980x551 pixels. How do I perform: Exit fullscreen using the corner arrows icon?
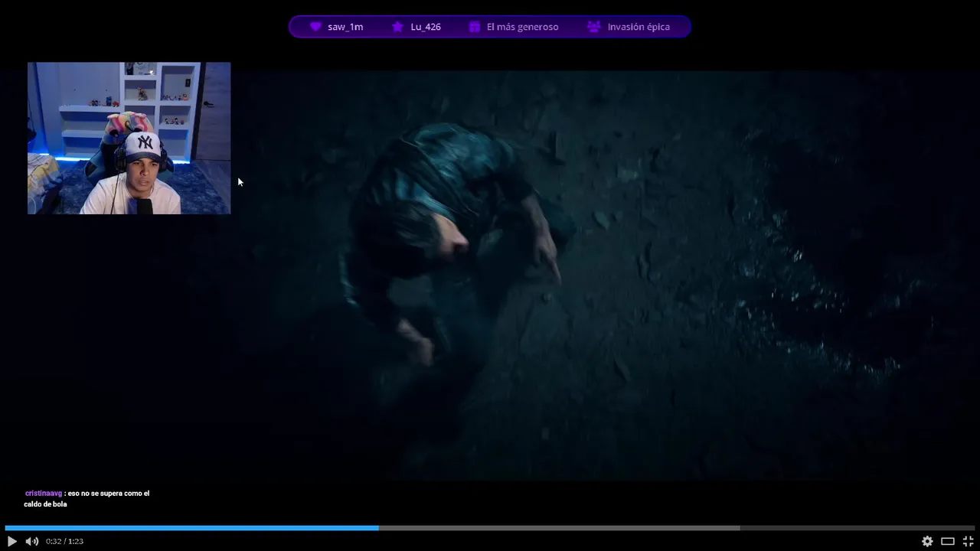coord(969,541)
